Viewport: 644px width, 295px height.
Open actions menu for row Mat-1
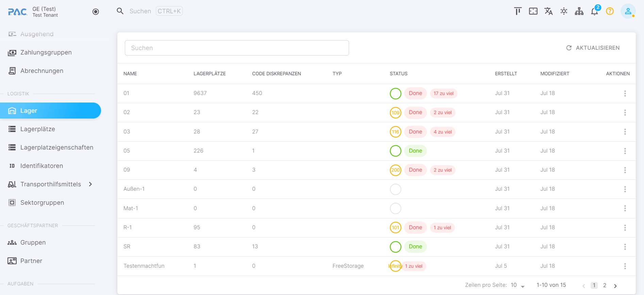tap(625, 208)
